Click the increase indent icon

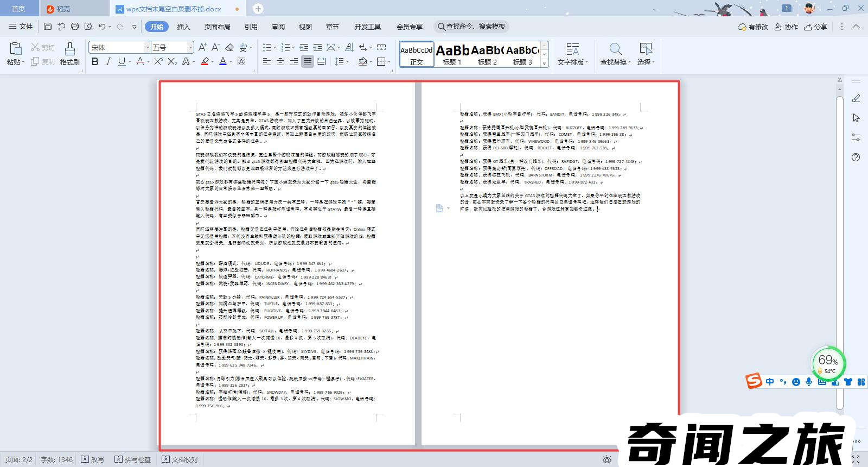point(317,47)
